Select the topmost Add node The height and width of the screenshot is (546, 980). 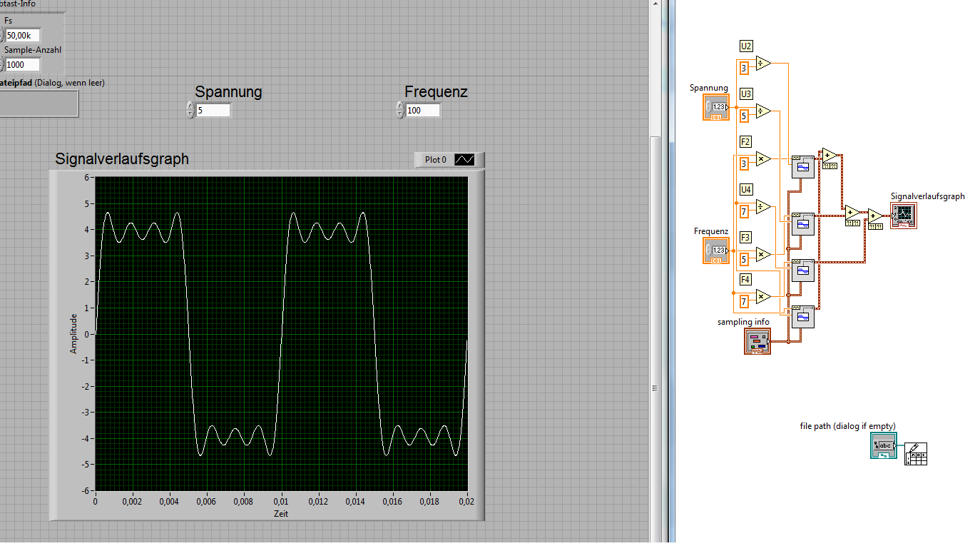pyautogui.click(x=830, y=156)
